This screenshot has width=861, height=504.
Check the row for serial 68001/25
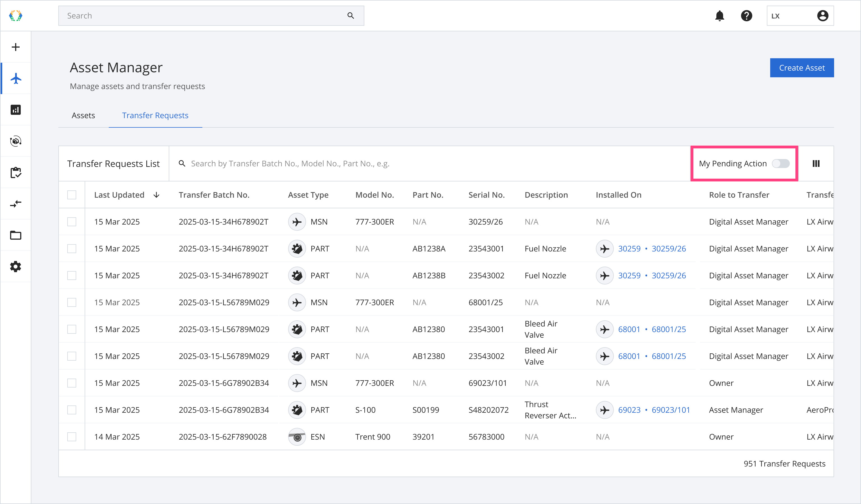(72, 302)
